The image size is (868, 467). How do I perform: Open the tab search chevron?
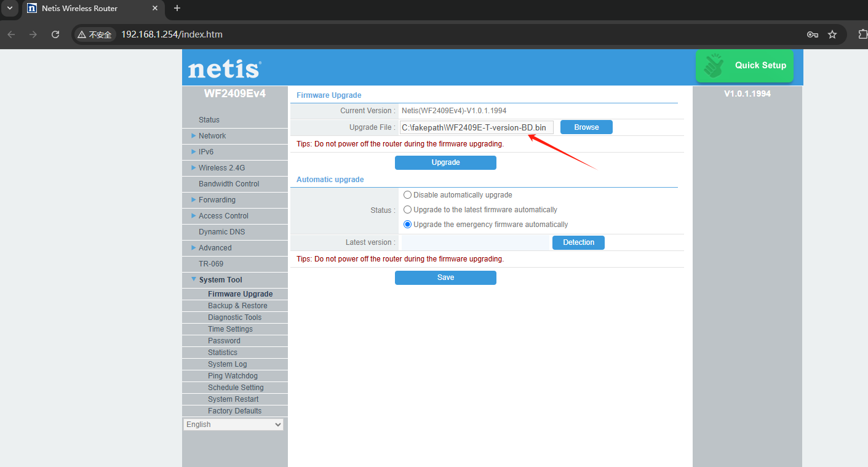[x=10, y=8]
